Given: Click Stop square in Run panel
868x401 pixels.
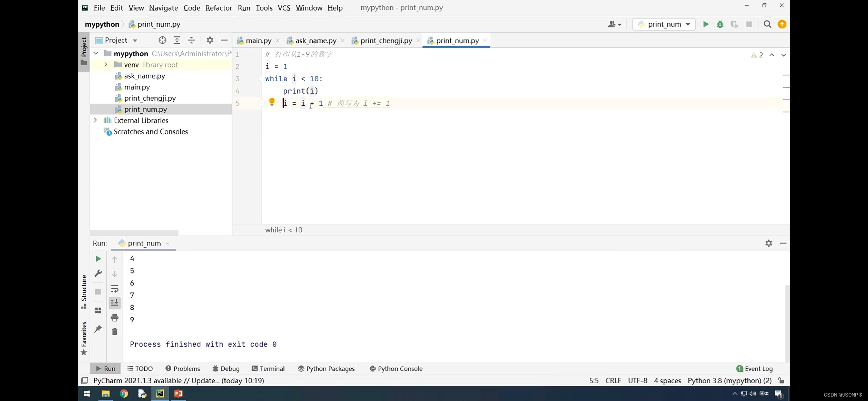Looking at the screenshot, I should [98, 292].
